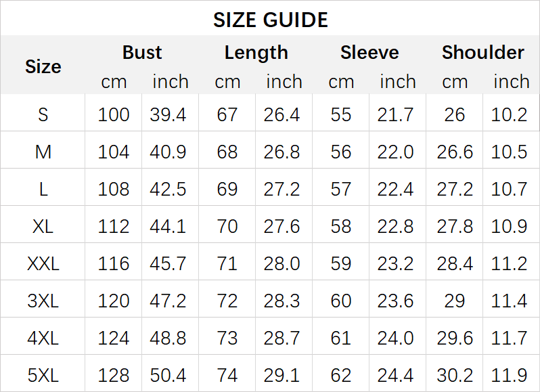Viewport: 540px width, 392px height.
Task: Click the sleeve cm value 60
Action: tap(341, 301)
